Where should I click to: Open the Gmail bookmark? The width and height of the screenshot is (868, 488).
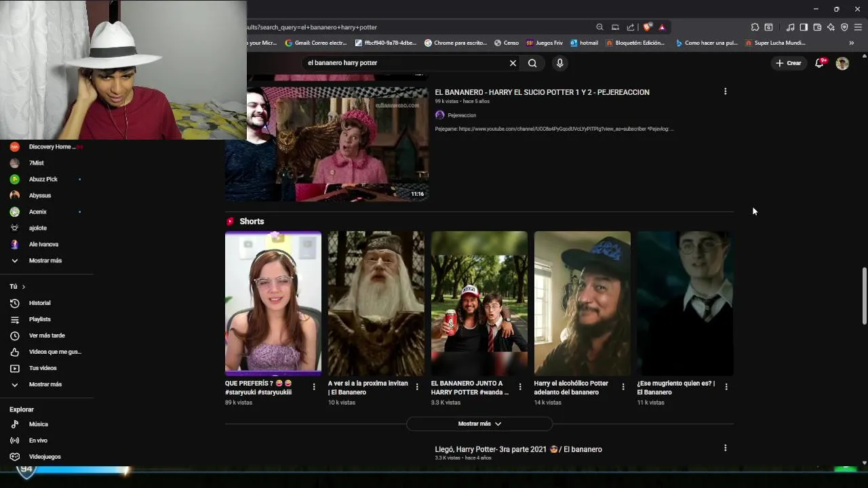click(x=316, y=43)
